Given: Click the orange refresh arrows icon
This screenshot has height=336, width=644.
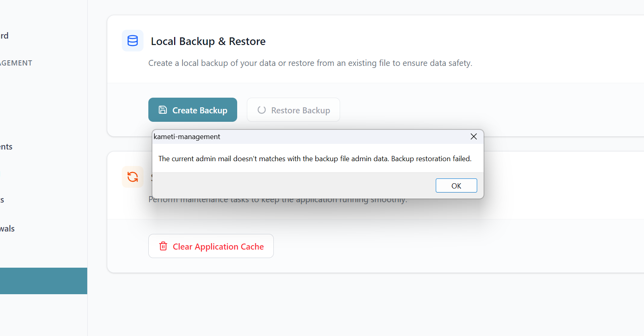Looking at the screenshot, I should coord(133,177).
